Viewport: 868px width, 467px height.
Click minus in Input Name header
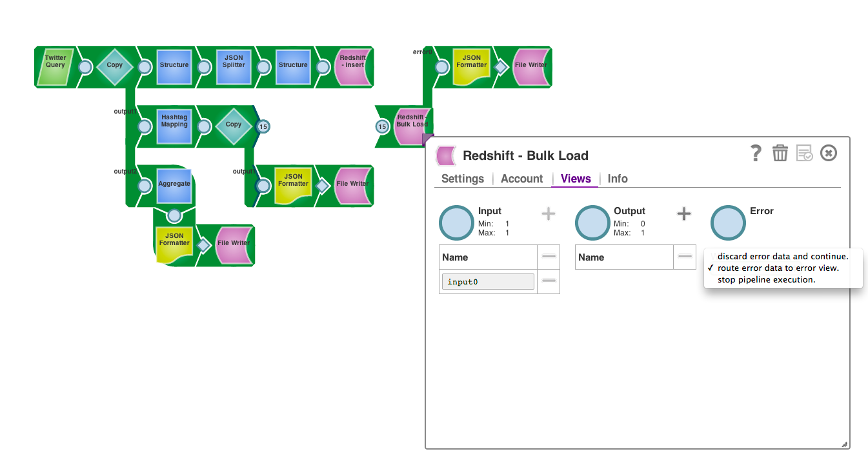pos(549,257)
